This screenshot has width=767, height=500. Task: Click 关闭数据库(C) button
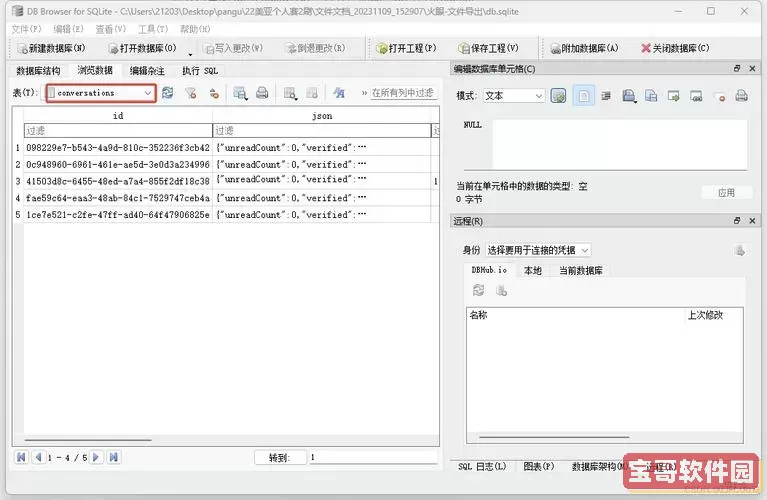click(x=675, y=48)
